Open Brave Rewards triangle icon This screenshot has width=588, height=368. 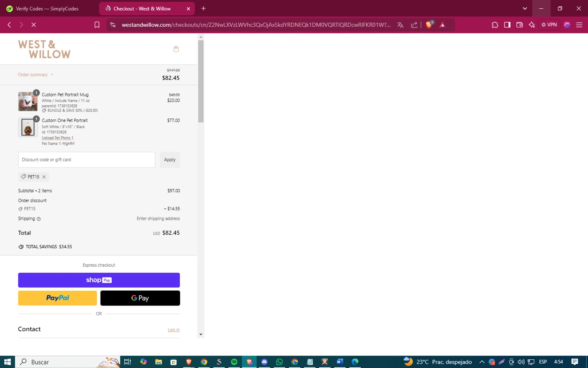tap(443, 25)
